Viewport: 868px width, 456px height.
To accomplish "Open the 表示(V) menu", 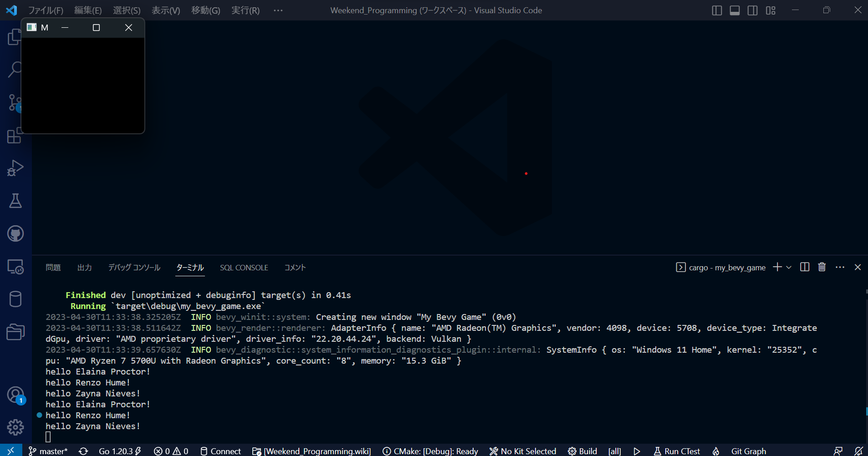I will pyautogui.click(x=166, y=10).
